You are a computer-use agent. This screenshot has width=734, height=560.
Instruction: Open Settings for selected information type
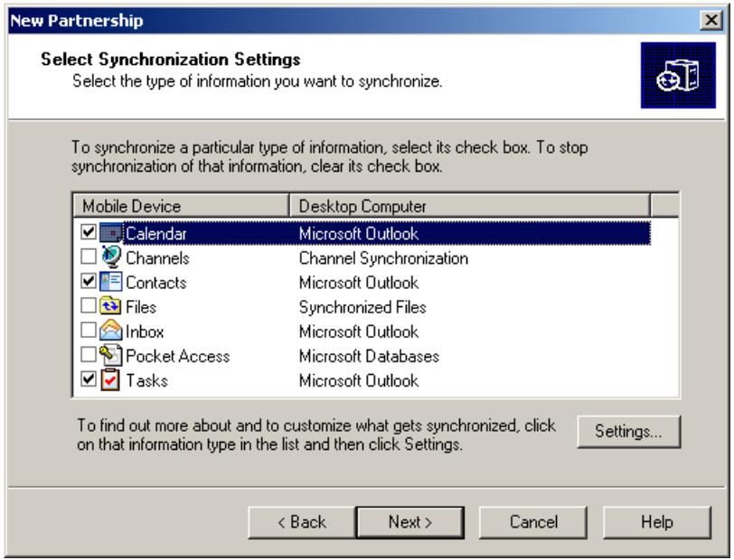tap(627, 432)
